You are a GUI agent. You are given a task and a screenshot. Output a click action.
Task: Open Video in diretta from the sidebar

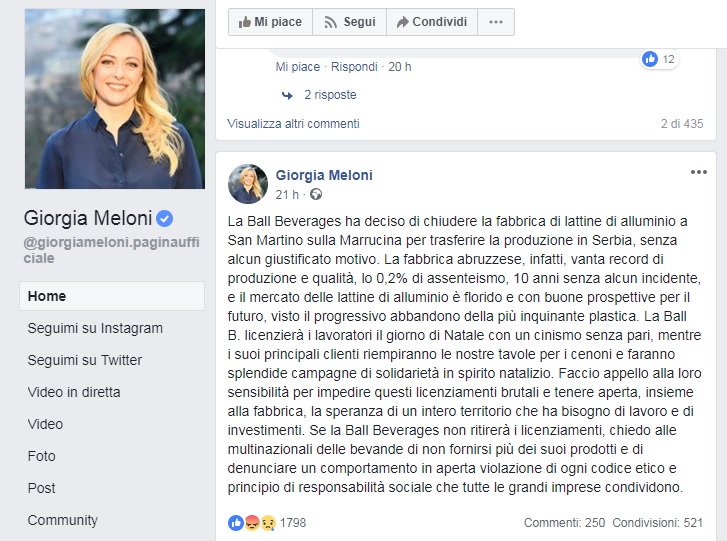tap(74, 392)
